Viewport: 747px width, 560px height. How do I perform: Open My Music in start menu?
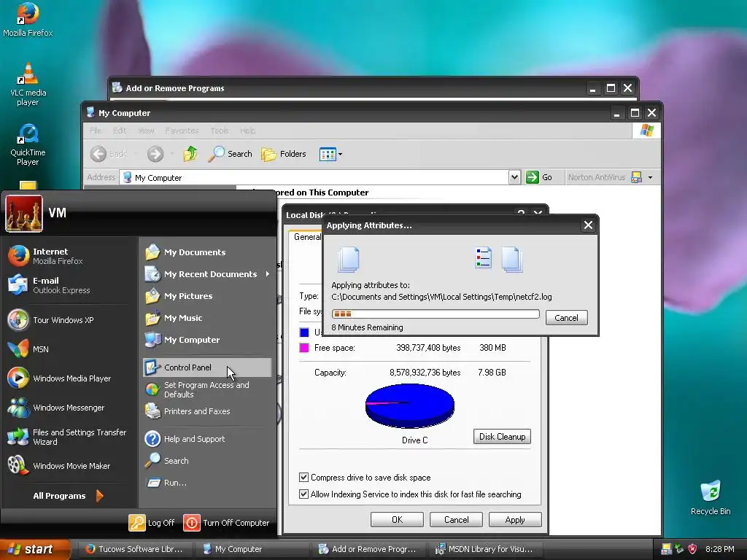(206, 318)
